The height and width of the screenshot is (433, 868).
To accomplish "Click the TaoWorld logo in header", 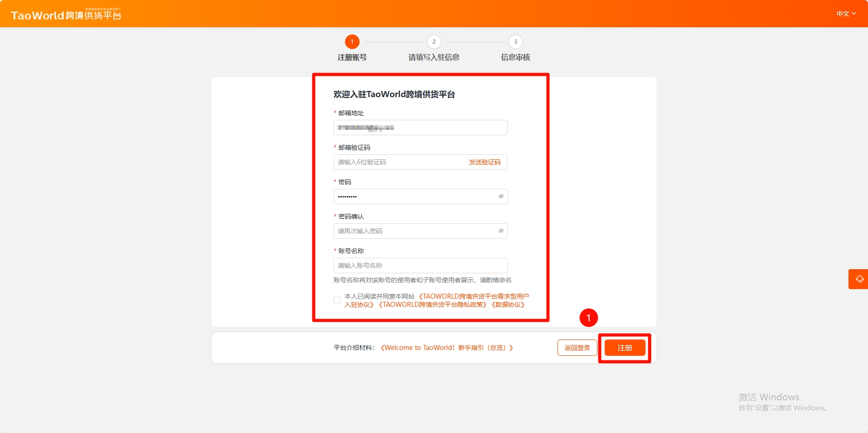I will coord(66,15).
